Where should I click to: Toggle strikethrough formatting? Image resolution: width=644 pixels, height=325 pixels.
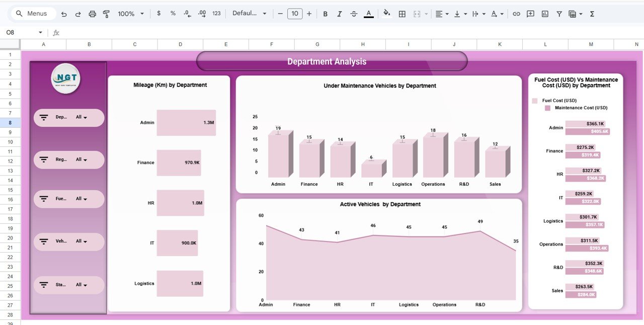point(354,14)
